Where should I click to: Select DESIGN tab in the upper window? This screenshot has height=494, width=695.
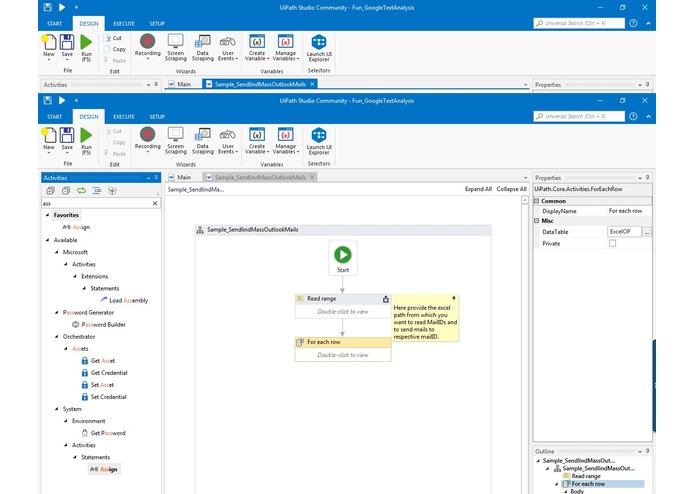pyautogui.click(x=89, y=23)
